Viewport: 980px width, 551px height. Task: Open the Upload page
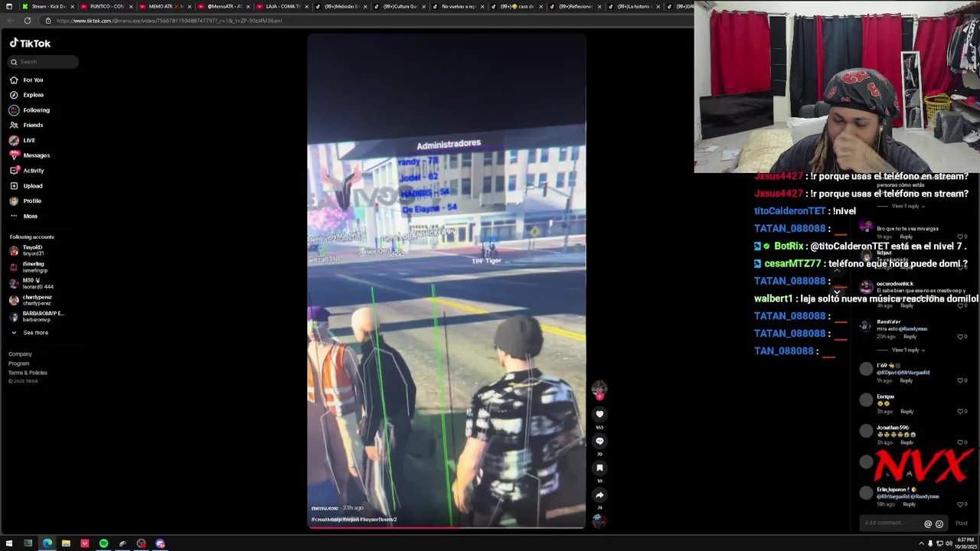(x=26, y=186)
